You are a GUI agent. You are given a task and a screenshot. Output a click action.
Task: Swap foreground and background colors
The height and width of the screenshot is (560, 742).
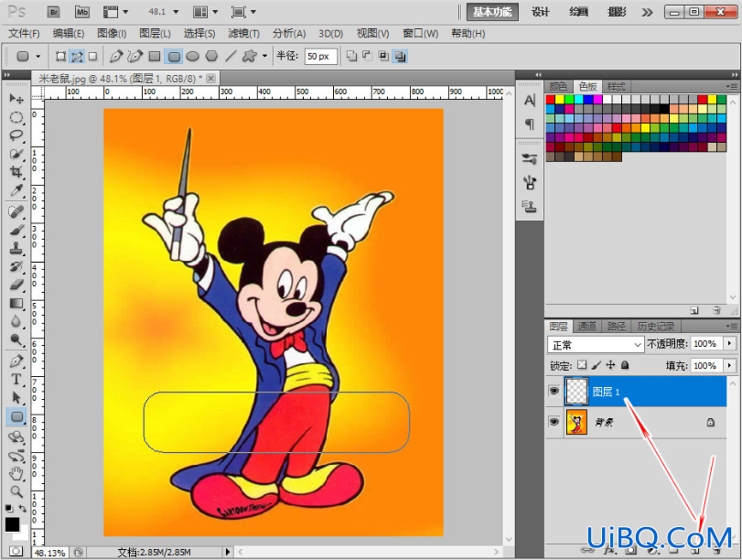coord(23,509)
